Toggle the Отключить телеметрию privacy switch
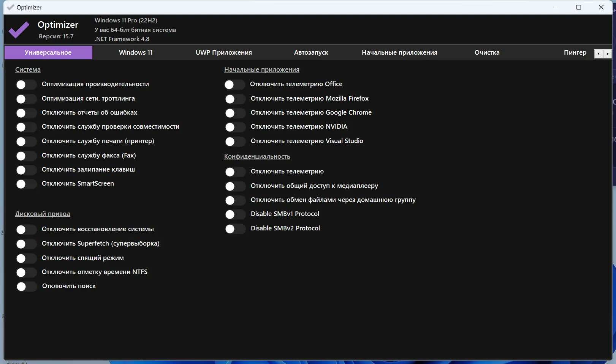This screenshot has width=616, height=364. pos(235,172)
